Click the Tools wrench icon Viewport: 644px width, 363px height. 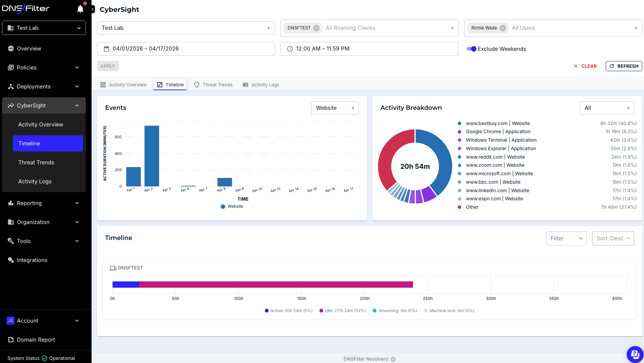pyautogui.click(x=11, y=241)
